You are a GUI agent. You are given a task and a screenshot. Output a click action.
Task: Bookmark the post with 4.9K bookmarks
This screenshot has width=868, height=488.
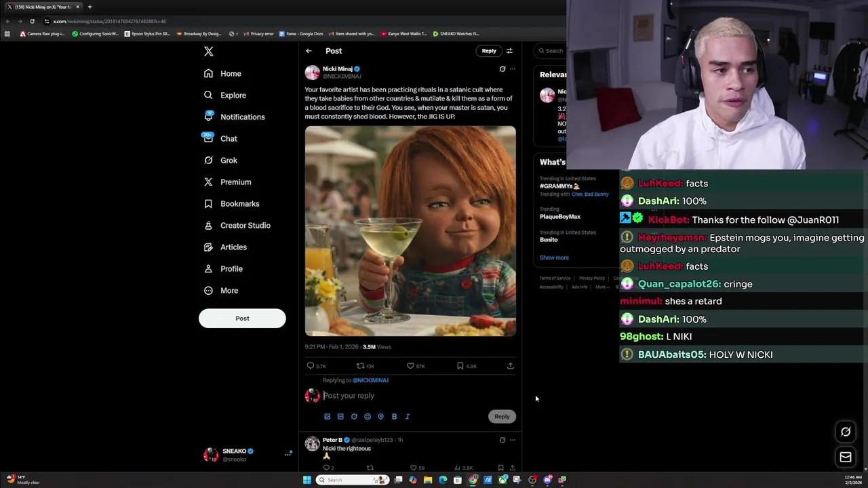pos(460,366)
